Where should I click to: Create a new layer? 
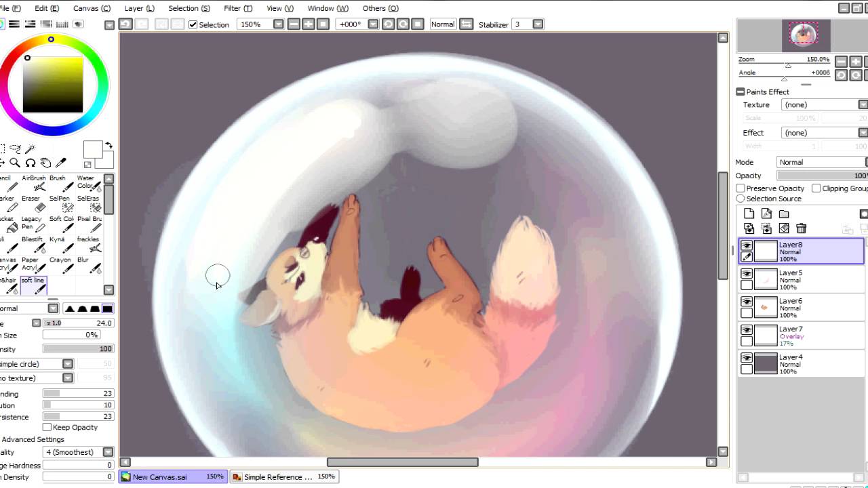point(749,213)
